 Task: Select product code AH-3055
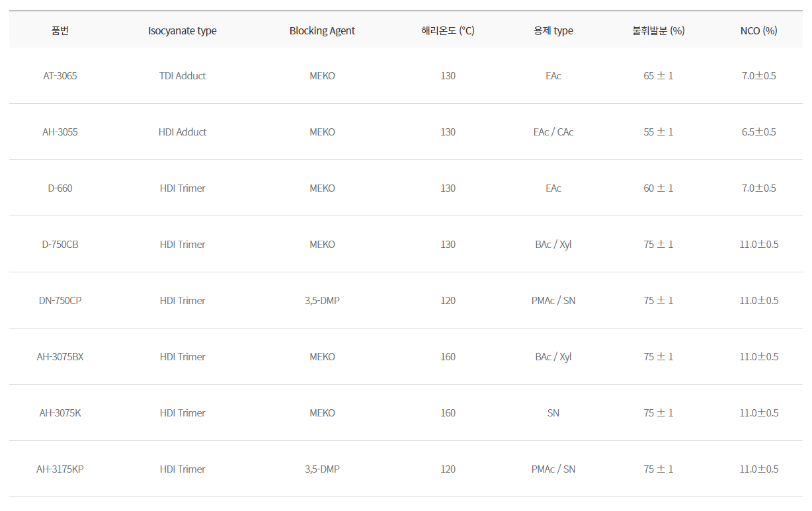point(60,132)
